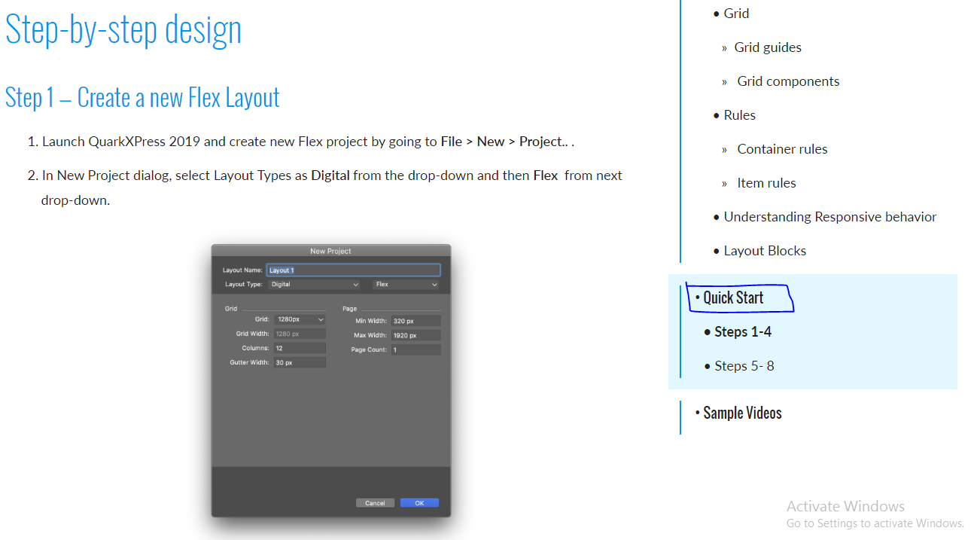Click Cancel in the New Project dialog

[x=375, y=502]
